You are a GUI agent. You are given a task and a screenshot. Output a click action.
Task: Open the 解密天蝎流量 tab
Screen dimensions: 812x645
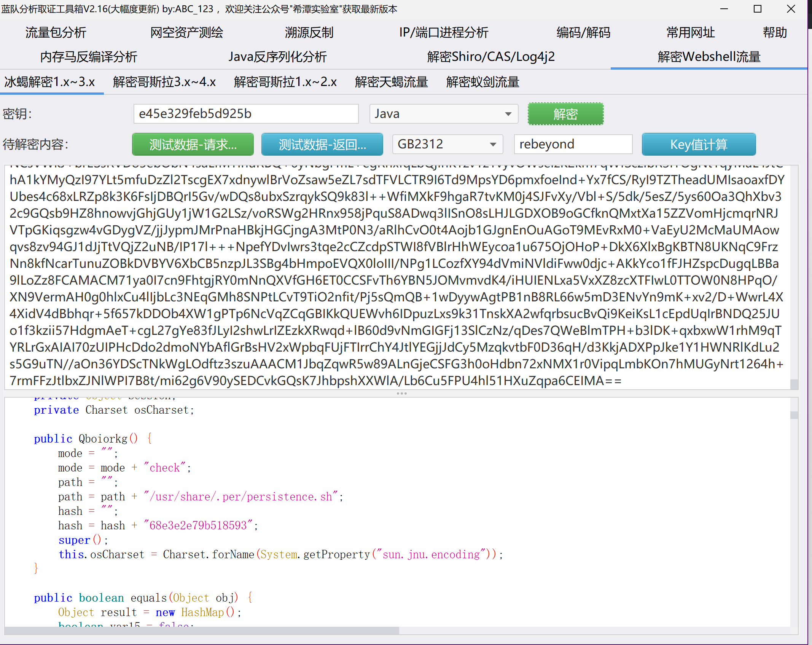pos(391,82)
